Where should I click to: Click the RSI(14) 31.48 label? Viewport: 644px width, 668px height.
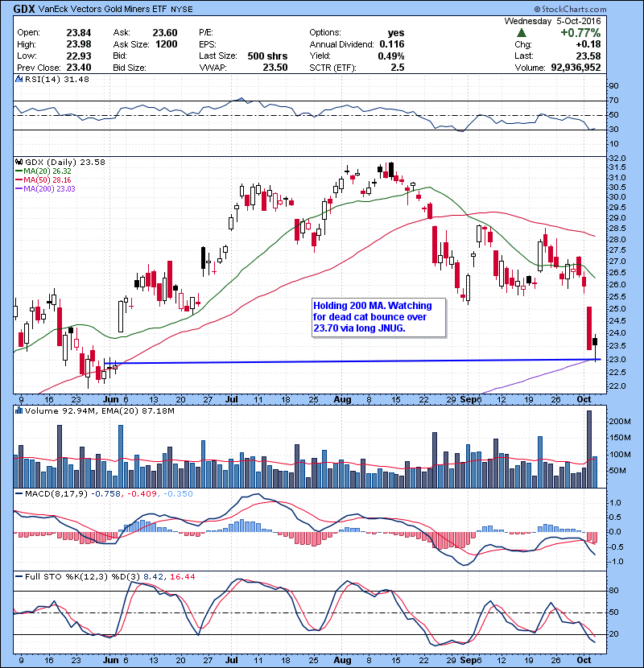57,79
